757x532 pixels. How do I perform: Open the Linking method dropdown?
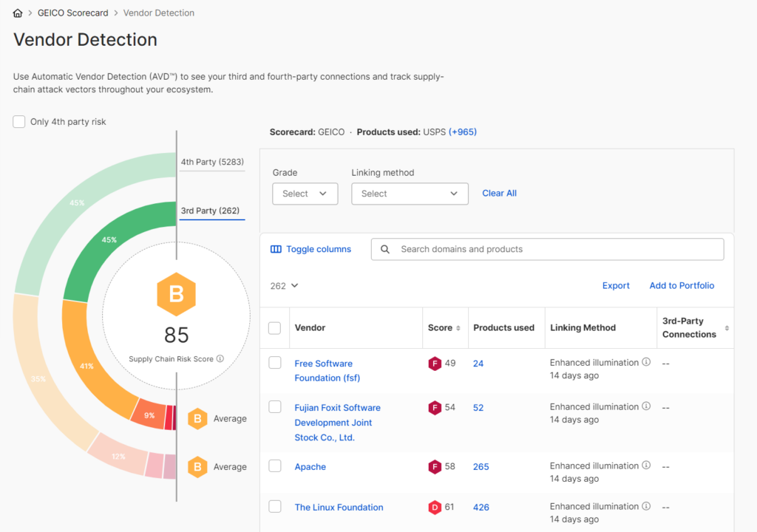point(410,194)
